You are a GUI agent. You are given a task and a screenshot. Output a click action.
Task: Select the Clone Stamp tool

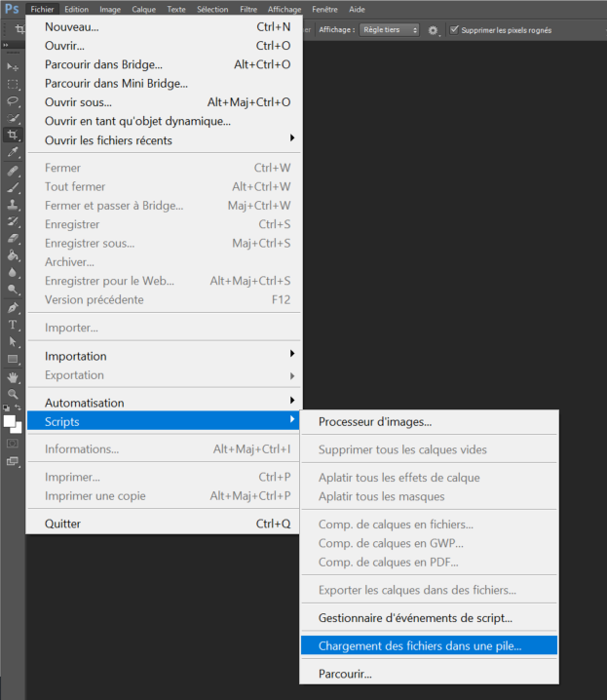(x=13, y=205)
